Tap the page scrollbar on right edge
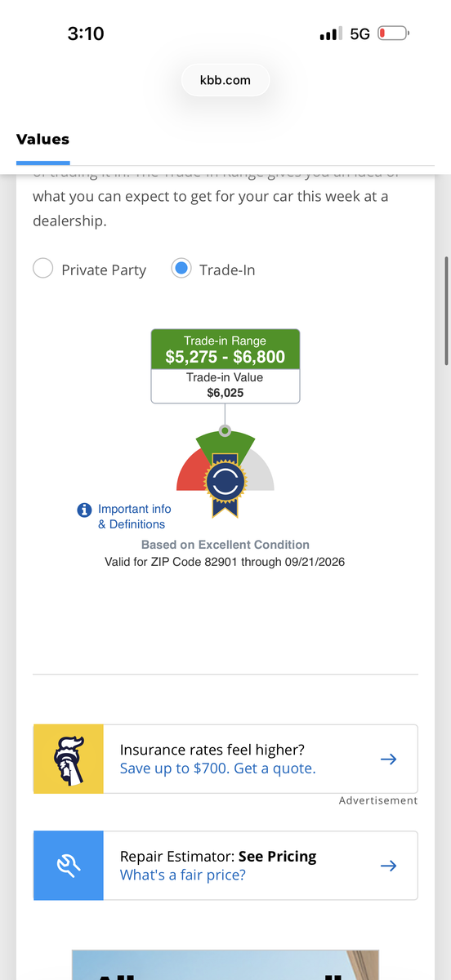 (445, 310)
